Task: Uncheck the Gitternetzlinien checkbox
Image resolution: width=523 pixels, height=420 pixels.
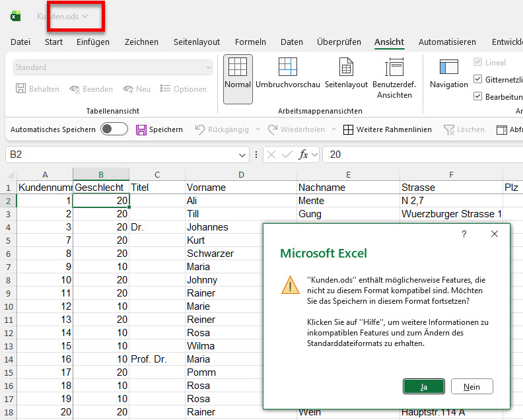Action: [478, 79]
